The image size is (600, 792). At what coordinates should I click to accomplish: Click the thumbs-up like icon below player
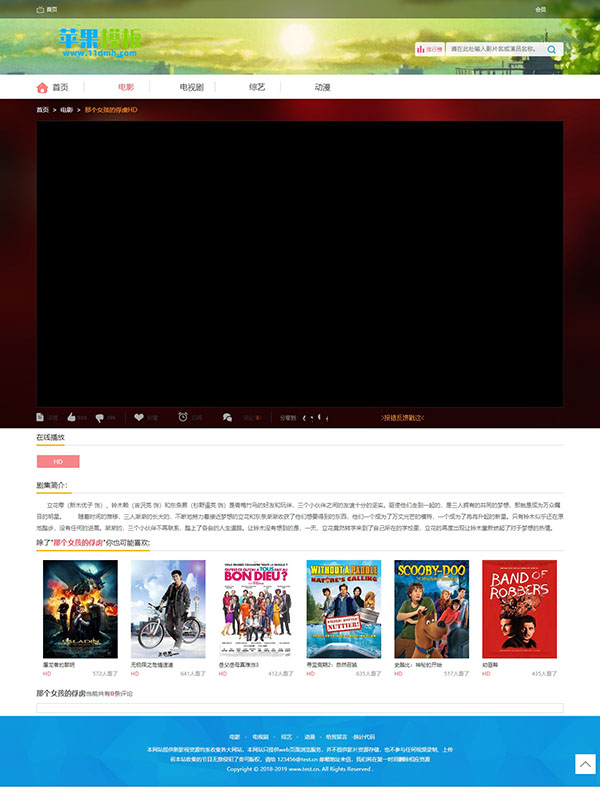72,417
